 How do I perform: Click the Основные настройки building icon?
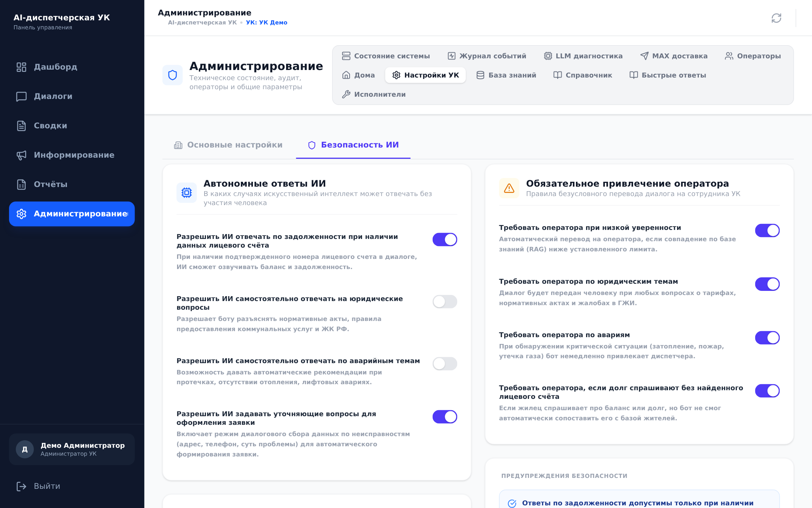coord(178,145)
